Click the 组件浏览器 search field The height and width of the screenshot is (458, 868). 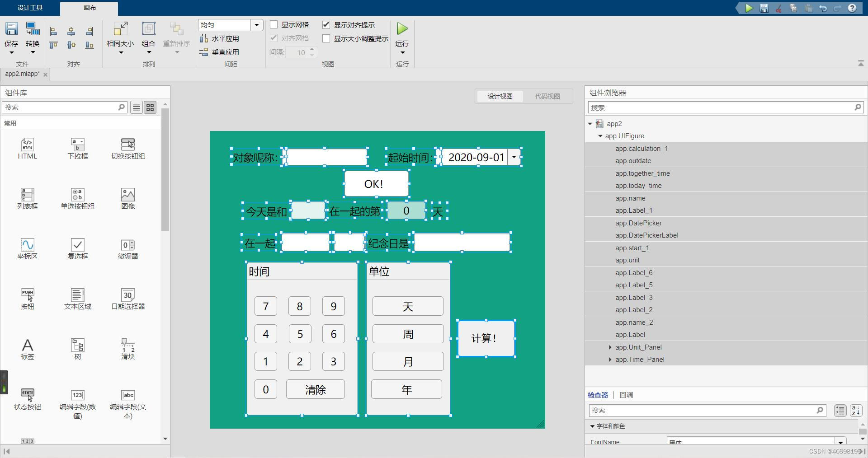723,107
